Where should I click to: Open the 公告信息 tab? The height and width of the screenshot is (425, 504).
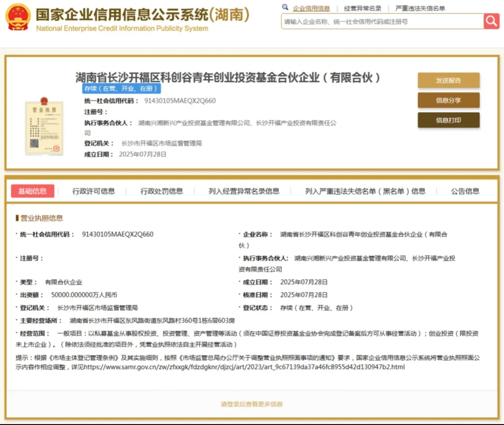(465, 191)
